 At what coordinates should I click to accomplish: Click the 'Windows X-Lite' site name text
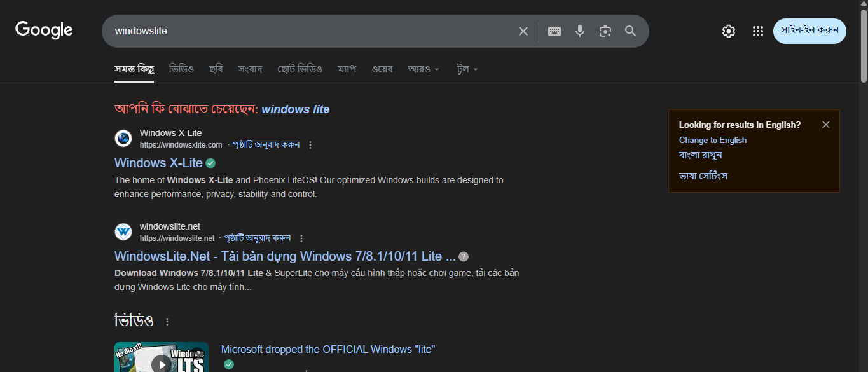click(170, 133)
